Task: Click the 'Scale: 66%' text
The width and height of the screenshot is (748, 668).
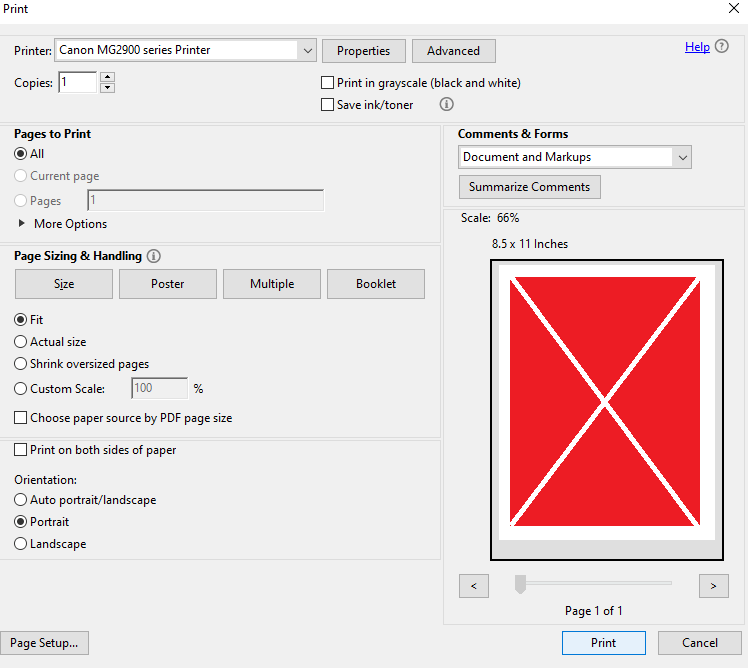Action: pyautogui.click(x=490, y=218)
